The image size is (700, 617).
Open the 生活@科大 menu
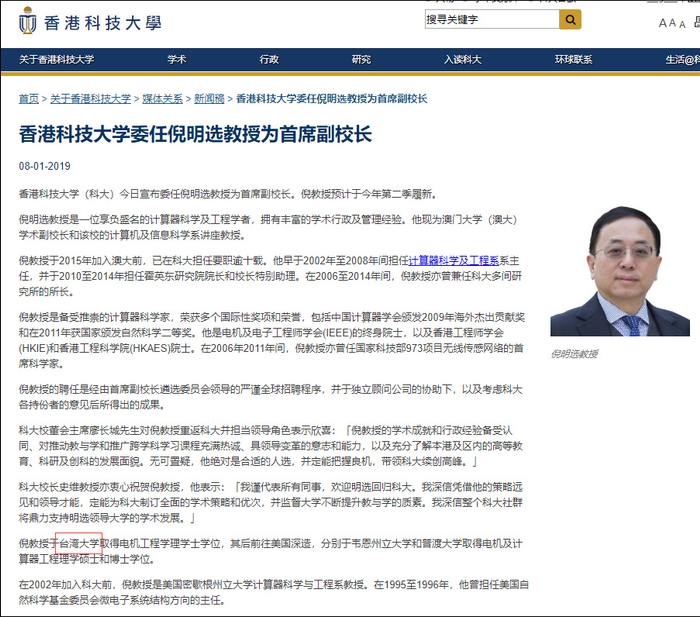pyautogui.click(x=683, y=59)
